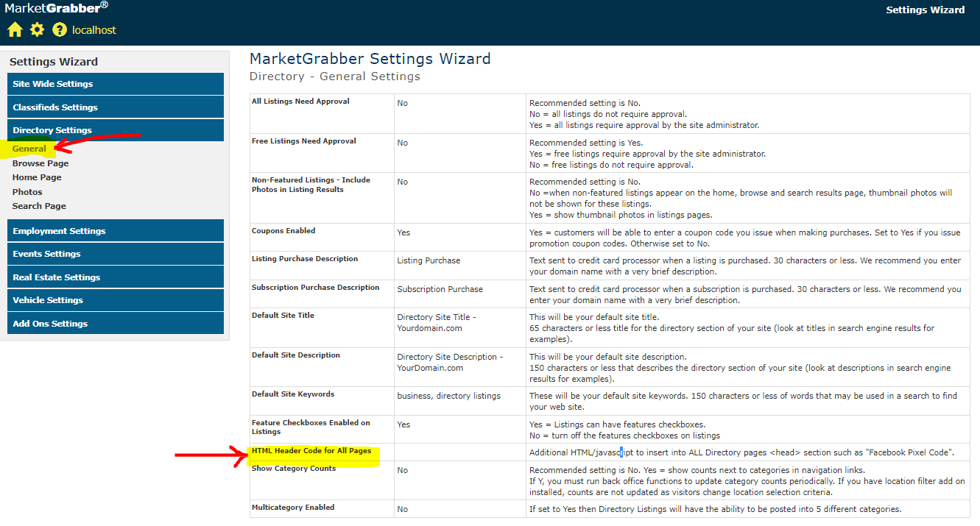The height and width of the screenshot is (526, 980).
Task: Click Coupons Enabled label
Action: 283,230
